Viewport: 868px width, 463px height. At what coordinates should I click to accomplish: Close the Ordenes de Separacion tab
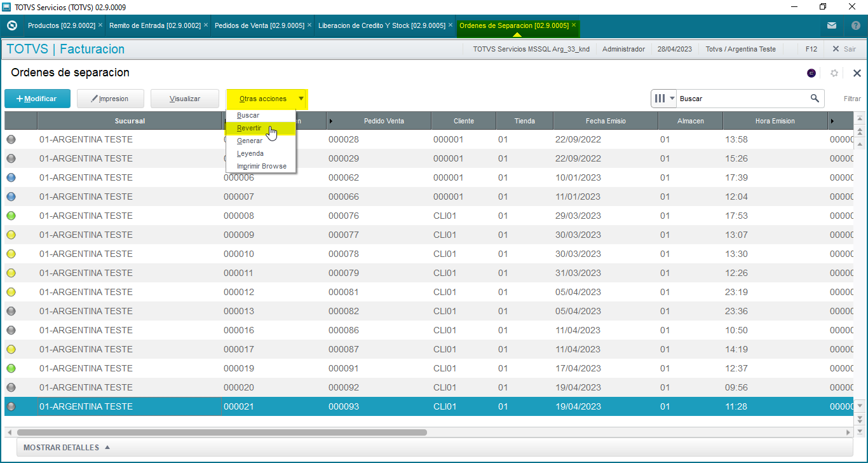click(x=574, y=25)
